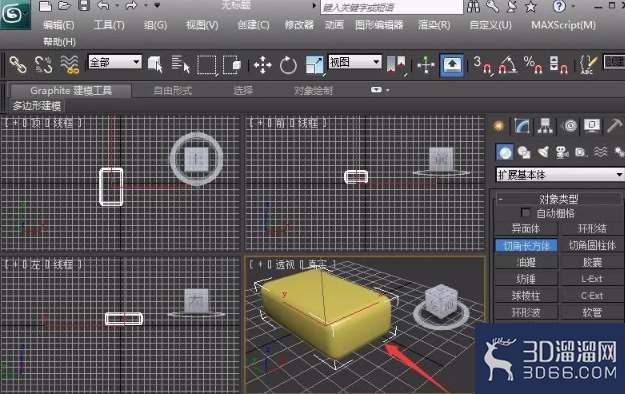Viewport: 625px width, 394px height.
Task: Save the scene with the floppy icon
Action: (83, 6)
